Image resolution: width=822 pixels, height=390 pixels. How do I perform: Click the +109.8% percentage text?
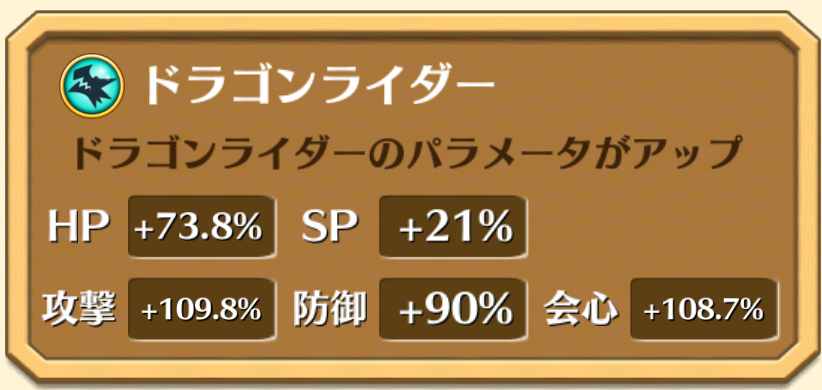tap(201, 310)
